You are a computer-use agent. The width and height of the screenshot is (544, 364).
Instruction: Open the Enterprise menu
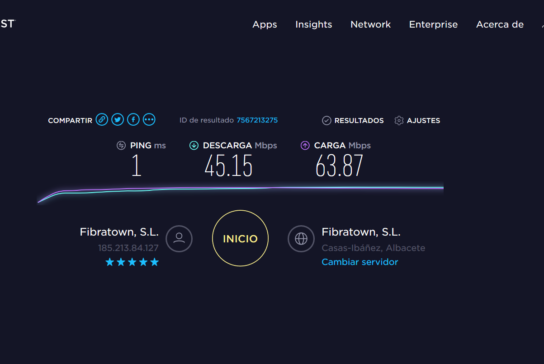click(x=433, y=25)
